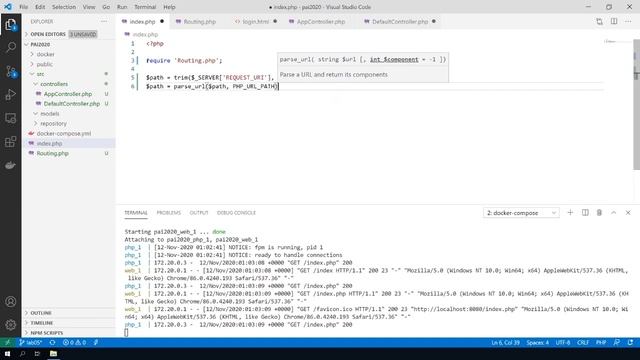The image size is (640, 360).
Task: Change indentation via Spaces: 4
Action: pos(538,342)
